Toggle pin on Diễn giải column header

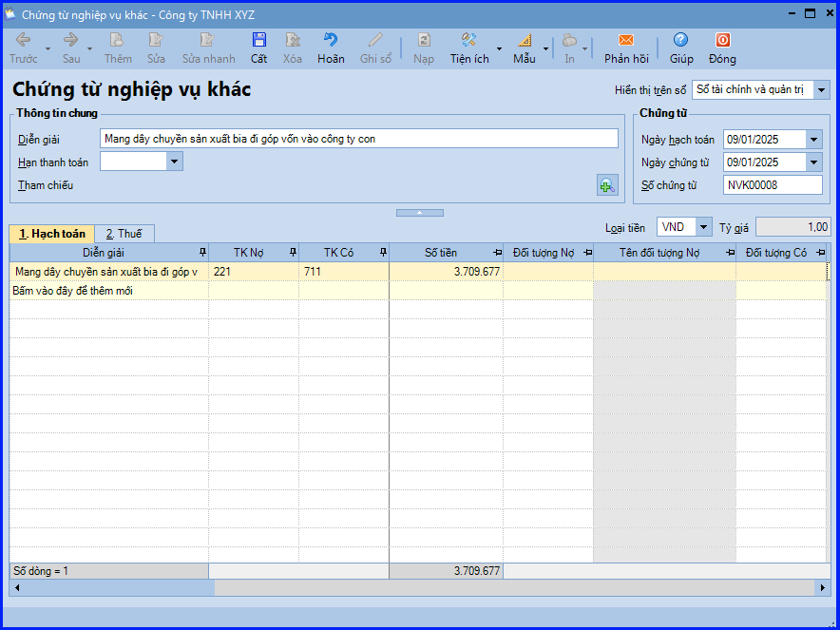pos(201,252)
